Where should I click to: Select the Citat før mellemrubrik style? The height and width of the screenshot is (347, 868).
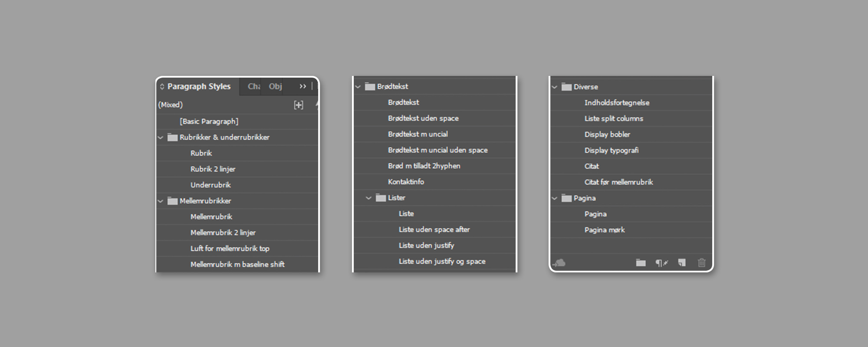[x=618, y=182]
